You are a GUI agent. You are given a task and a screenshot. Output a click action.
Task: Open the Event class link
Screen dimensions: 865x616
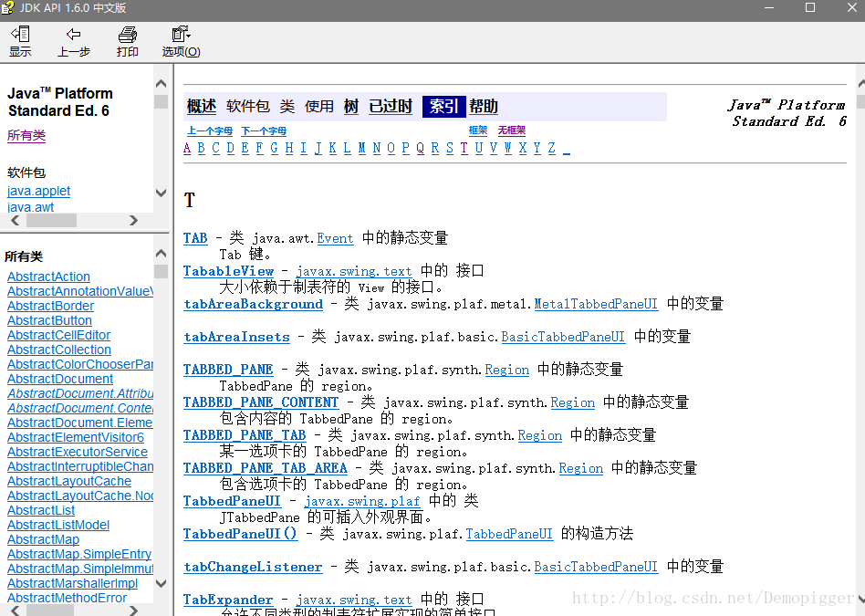pyautogui.click(x=335, y=238)
